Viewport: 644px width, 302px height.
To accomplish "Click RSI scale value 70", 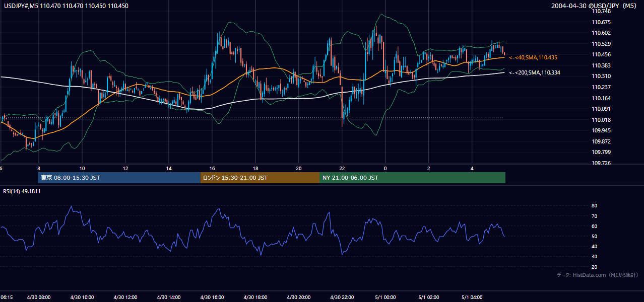I will tap(595, 216).
